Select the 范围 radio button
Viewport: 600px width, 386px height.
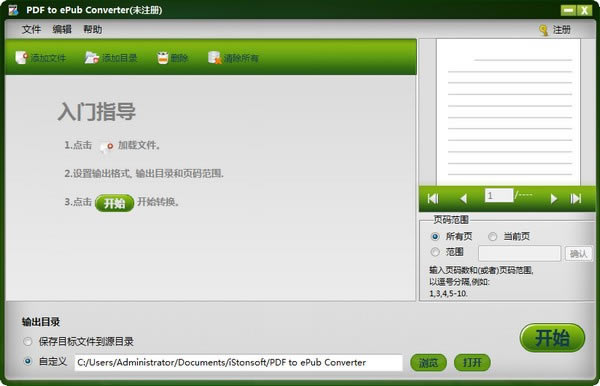click(x=435, y=252)
